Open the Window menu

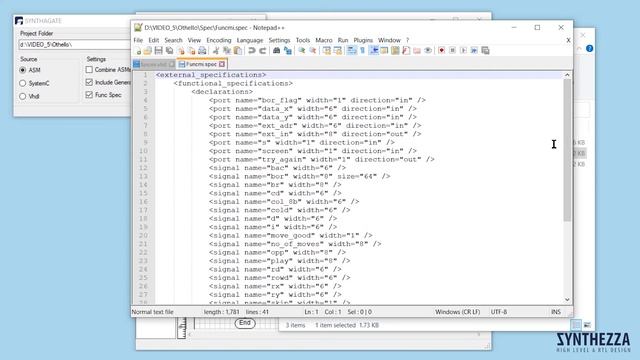point(389,40)
